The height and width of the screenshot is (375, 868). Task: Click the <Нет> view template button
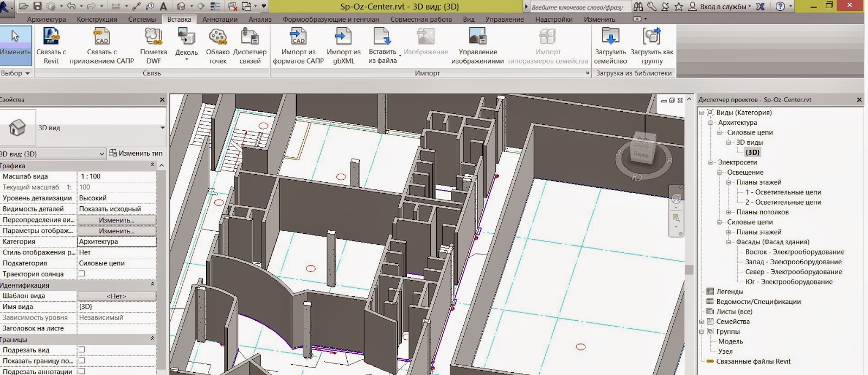[117, 296]
